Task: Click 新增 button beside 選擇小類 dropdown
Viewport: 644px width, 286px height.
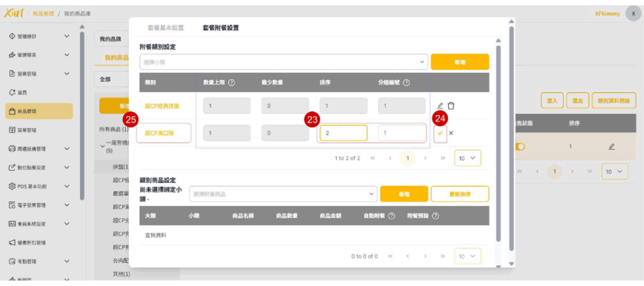Action: pos(459,62)
